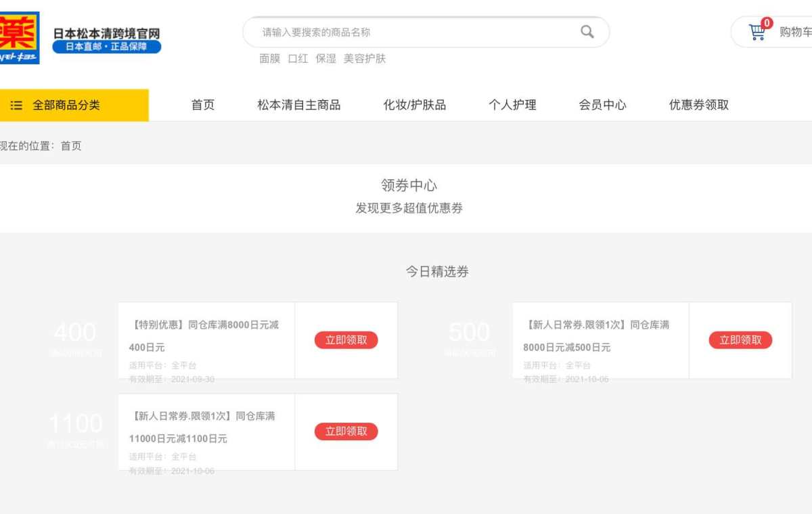Open 会员中心 from the navigation bar

(x=602, y=105)
